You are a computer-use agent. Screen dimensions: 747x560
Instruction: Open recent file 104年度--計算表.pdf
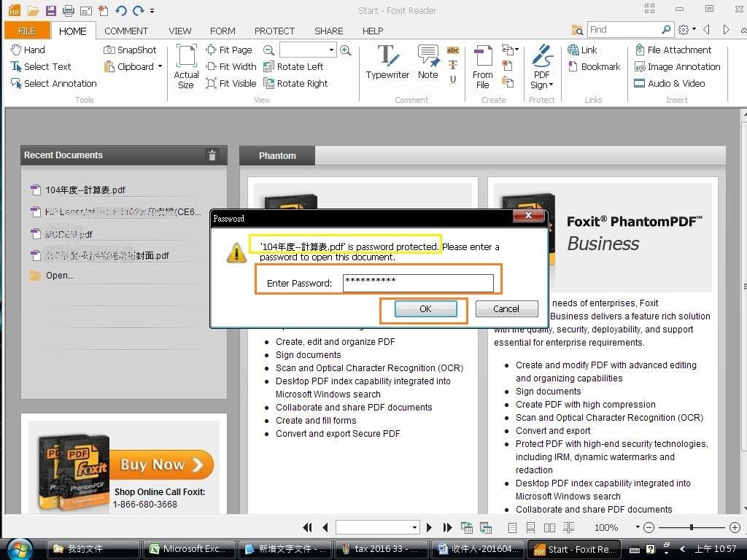(x=78, y=190)
